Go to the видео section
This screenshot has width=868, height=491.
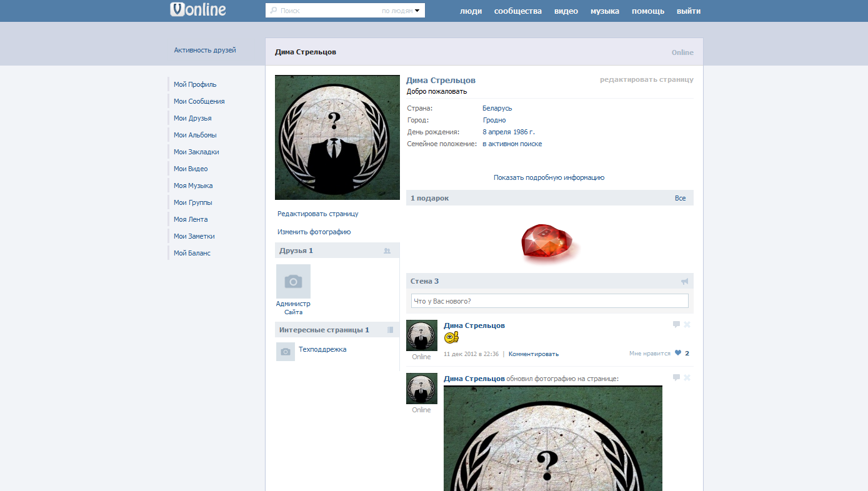click(566, 11)
